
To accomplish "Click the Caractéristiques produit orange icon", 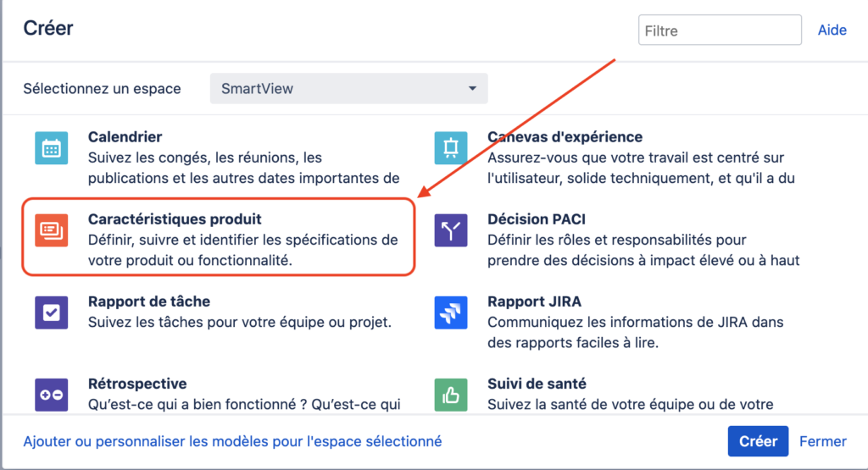I will [x=51, y=229].
